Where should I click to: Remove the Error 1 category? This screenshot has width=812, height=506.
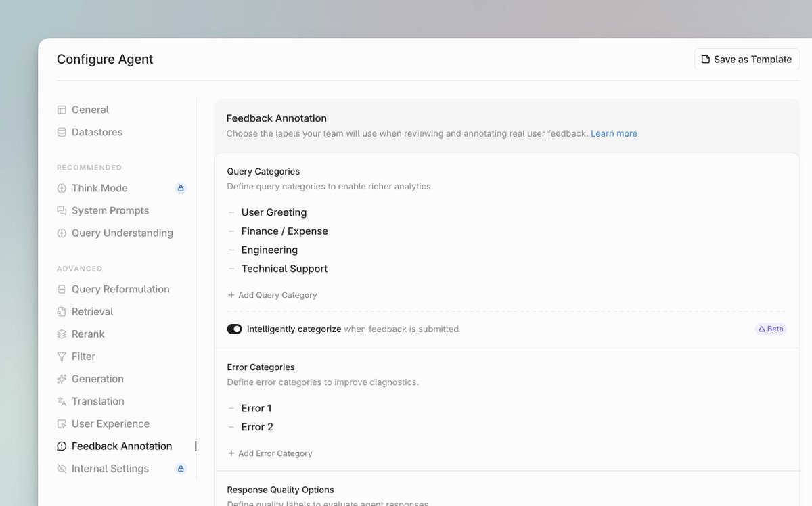point(230,408)
